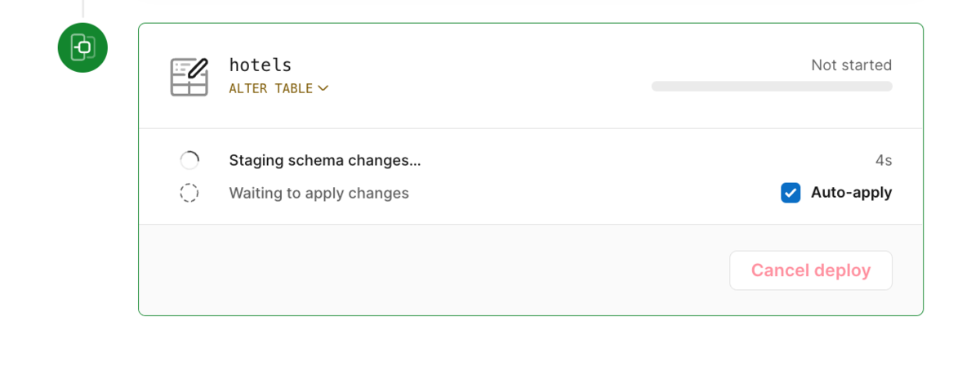Click the spinning loader beside Staging schema changes

tap(189, 160)
